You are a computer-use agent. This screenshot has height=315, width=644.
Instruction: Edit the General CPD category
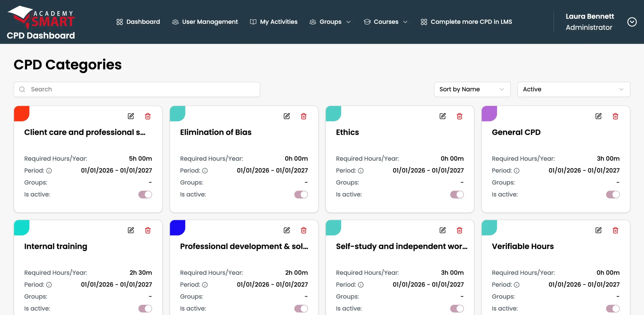point(598,116)
